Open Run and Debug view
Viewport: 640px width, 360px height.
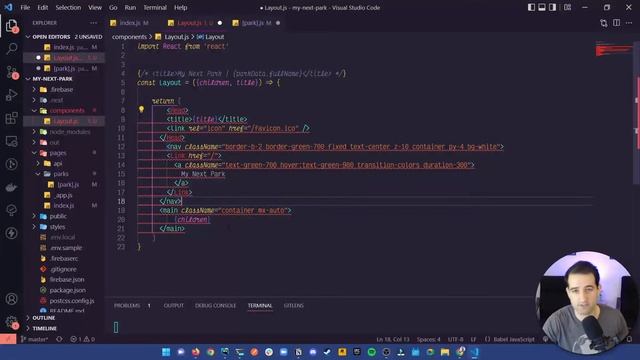point(11,95)
